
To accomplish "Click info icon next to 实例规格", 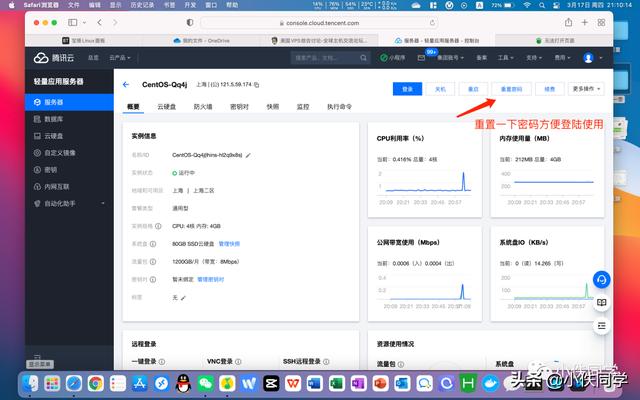I will (x=158, y=226).
